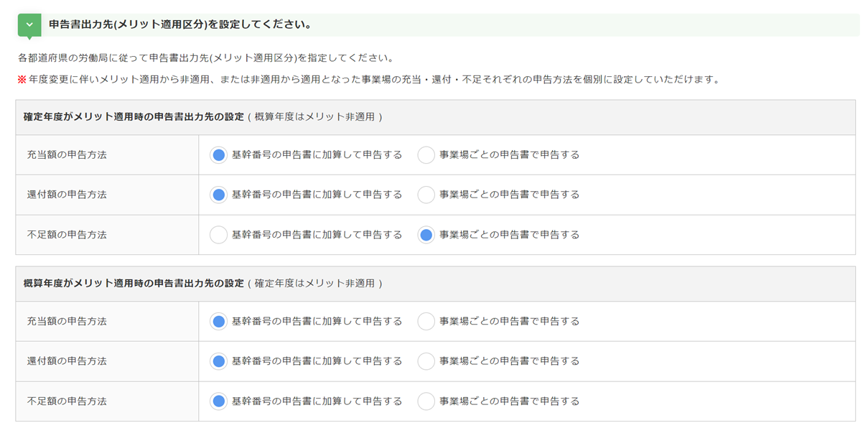This screenshot has height=428, width=868.
Task: Click 還付額の申告方法 label in 概算年度 section
Action: pos(67,361)
